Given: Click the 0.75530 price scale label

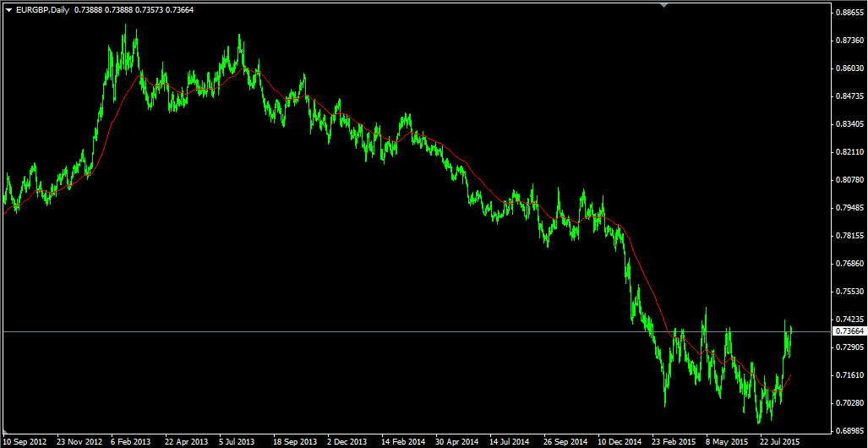Looking at the screenshot, I should [x=849, y=292].
